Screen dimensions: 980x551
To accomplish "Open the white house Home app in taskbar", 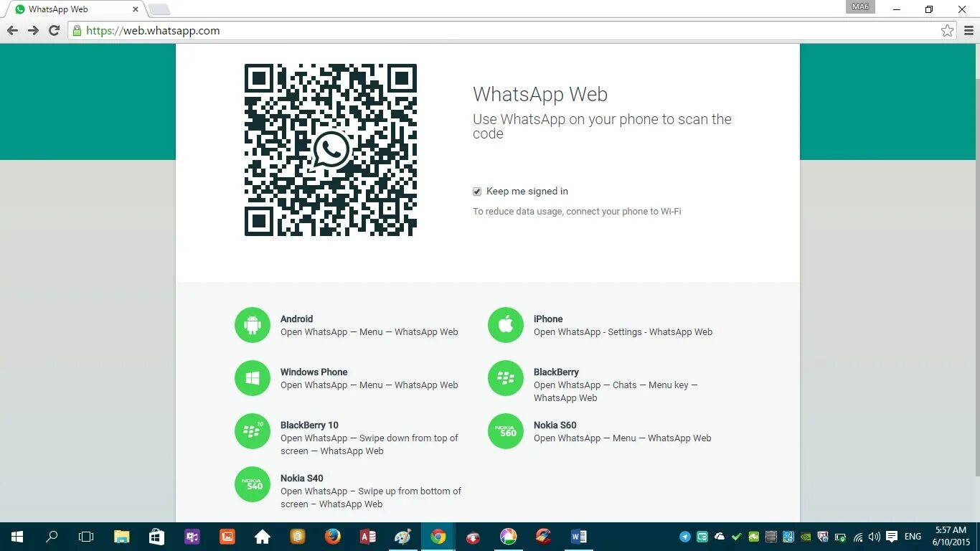I will (x=262, y=537).
